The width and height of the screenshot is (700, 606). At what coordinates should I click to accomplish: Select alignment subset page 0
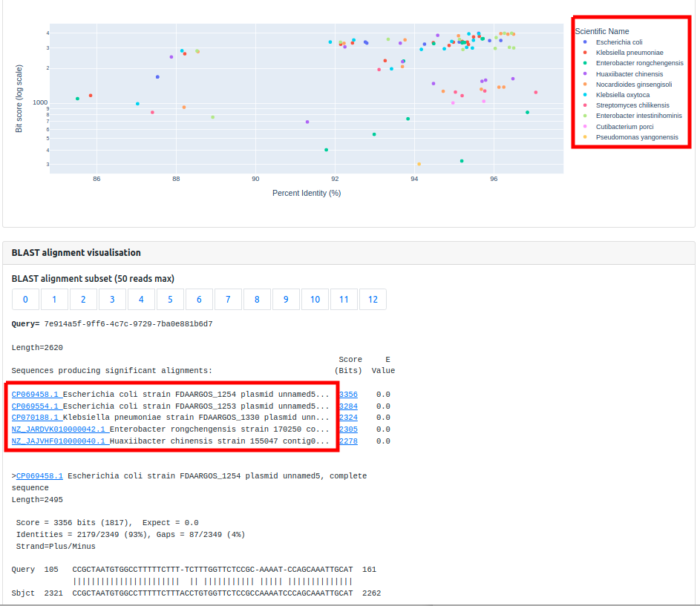pos(25,300)
